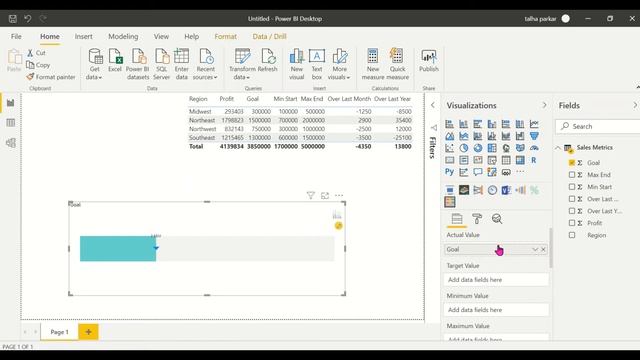Open Report view from left sidebar
Image resolution: width=640 pixels, height=360 pixels.
pyautogui.click(x=11, y=103)
